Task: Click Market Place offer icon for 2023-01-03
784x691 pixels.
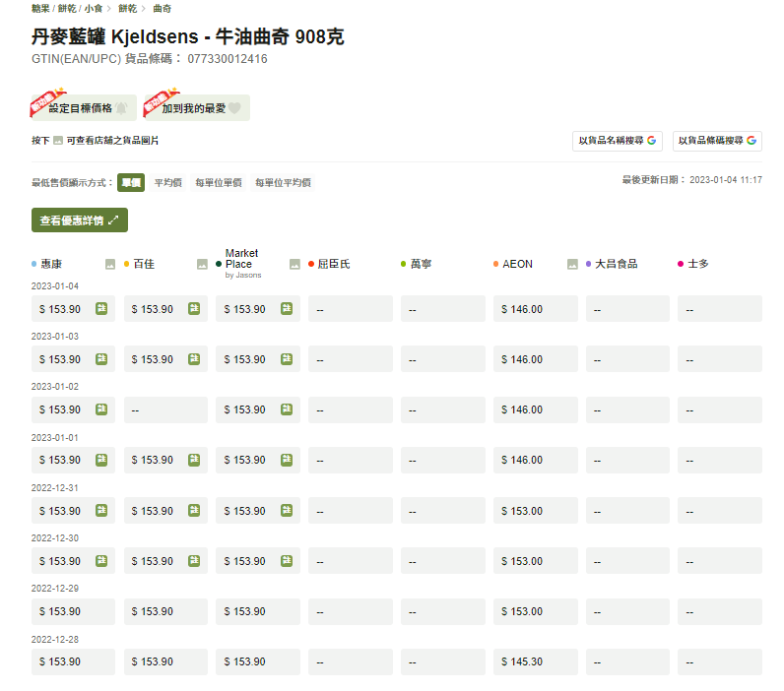Action: point(287,358)
